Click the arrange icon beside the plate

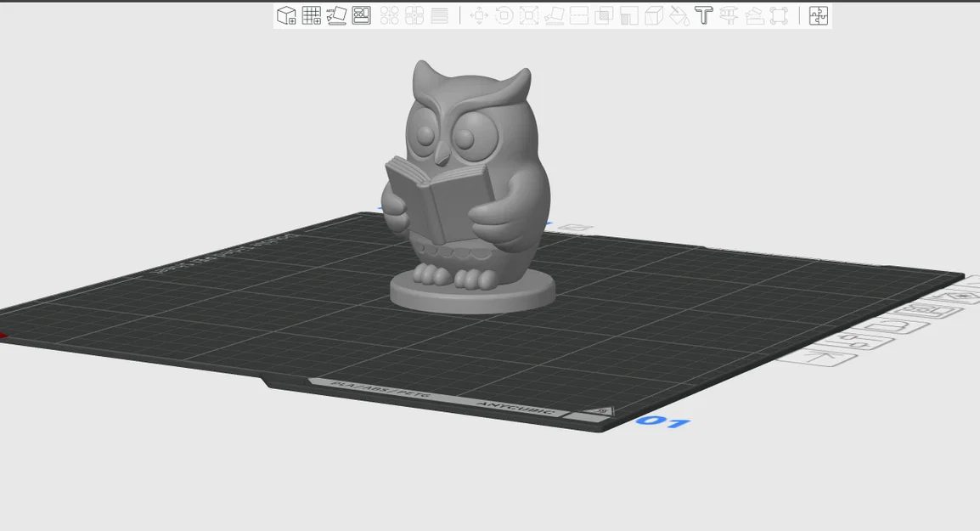coord(926,310)
